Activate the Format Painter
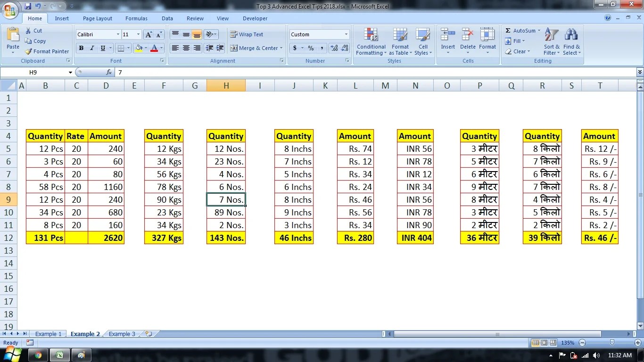 coord(47,51)
